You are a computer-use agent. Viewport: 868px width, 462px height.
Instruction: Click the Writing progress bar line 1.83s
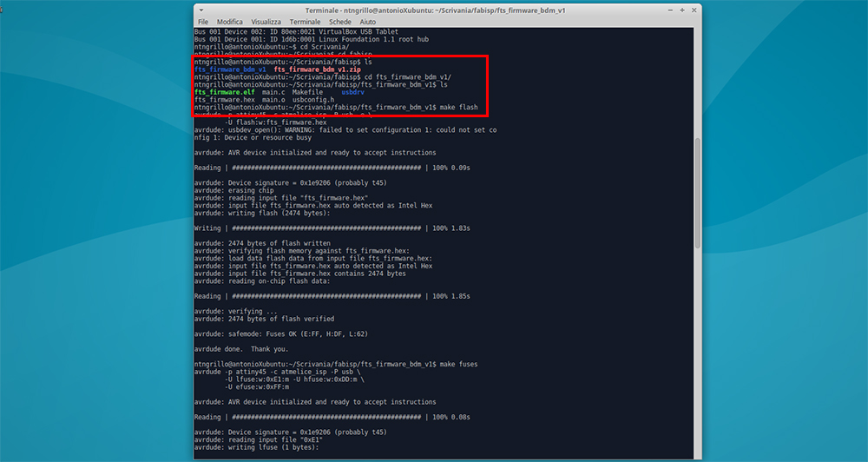coord(332,228)
